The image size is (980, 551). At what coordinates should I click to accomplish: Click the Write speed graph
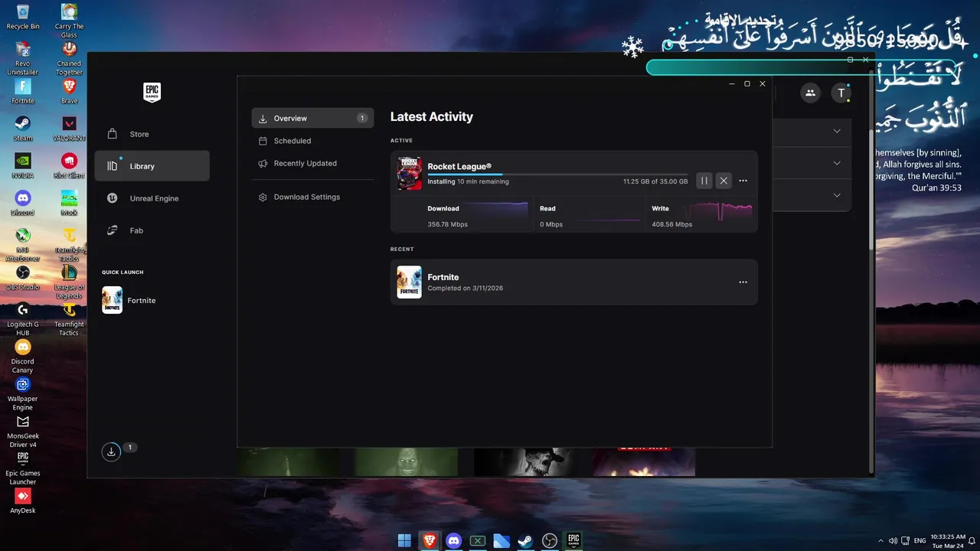pyautogui.click(x=720, y=210)
